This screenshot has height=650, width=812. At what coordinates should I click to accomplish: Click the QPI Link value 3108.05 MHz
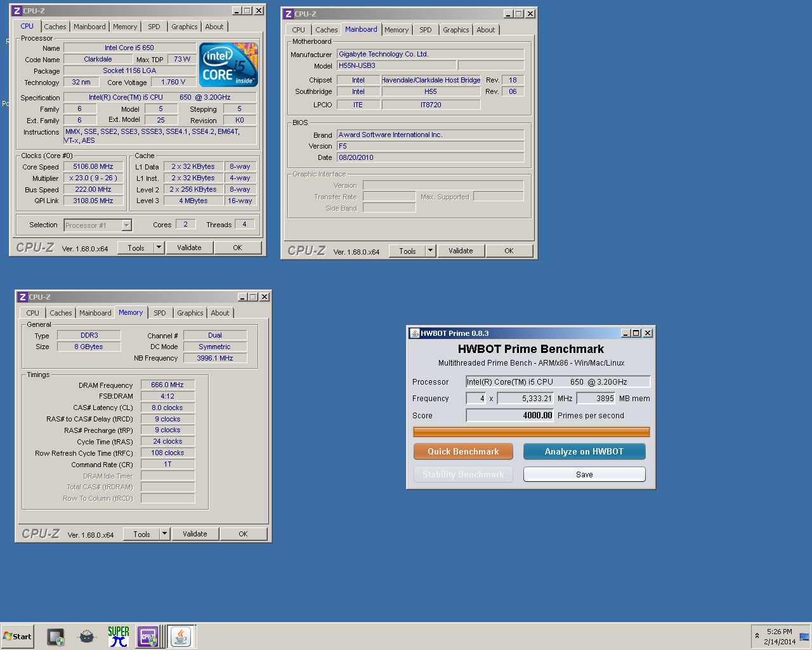[x=93, y=201]
